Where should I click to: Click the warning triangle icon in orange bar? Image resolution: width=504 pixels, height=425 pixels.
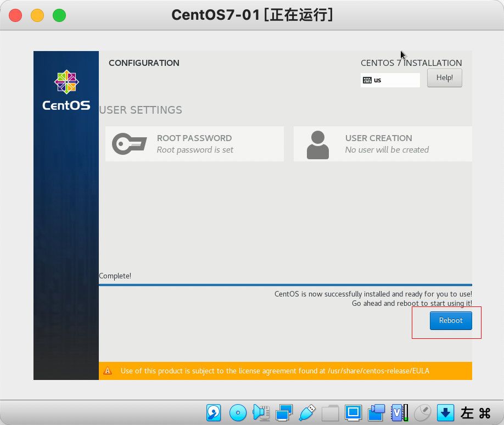pos(108,371)
